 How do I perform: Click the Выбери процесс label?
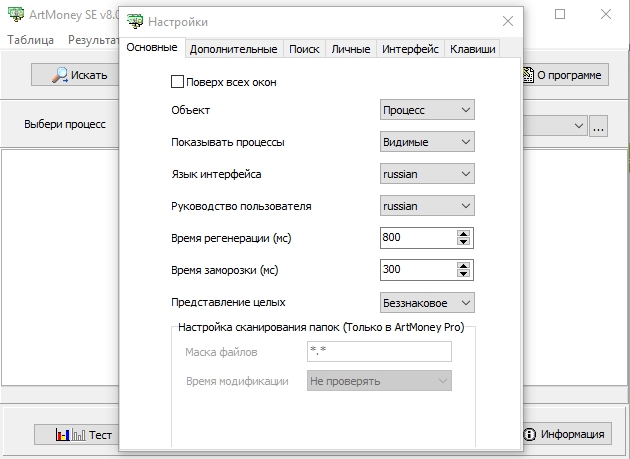pyautogui.click(x=65, y=124)
